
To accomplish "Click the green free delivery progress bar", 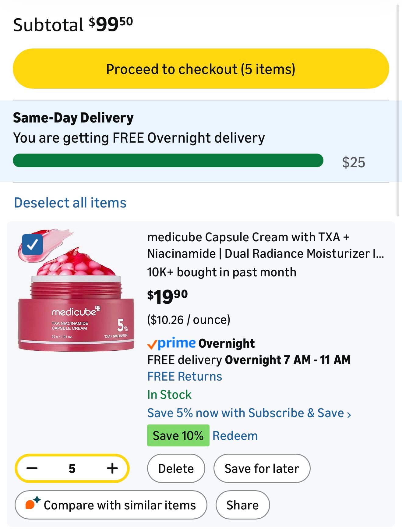I will (x=168, y=161).
